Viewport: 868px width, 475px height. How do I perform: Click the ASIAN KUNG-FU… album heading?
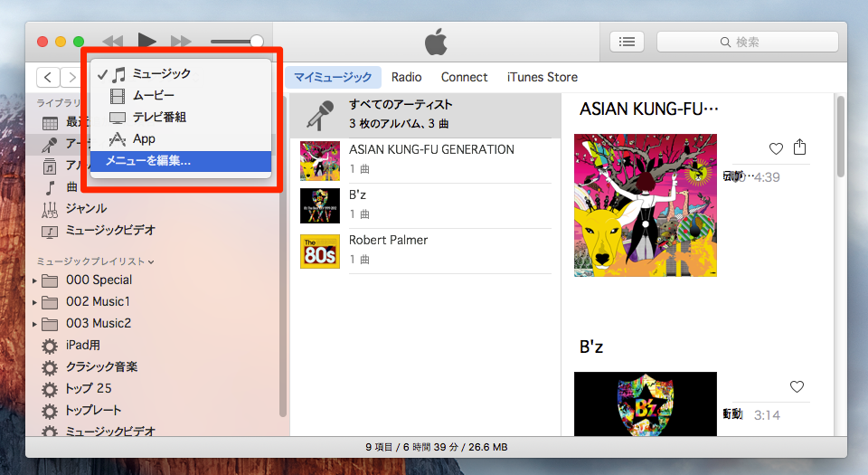[649, 109]
